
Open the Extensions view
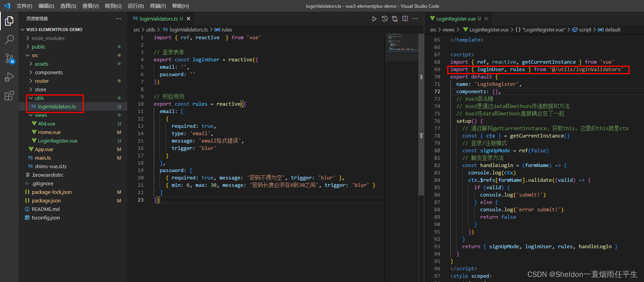click(9, 96)
